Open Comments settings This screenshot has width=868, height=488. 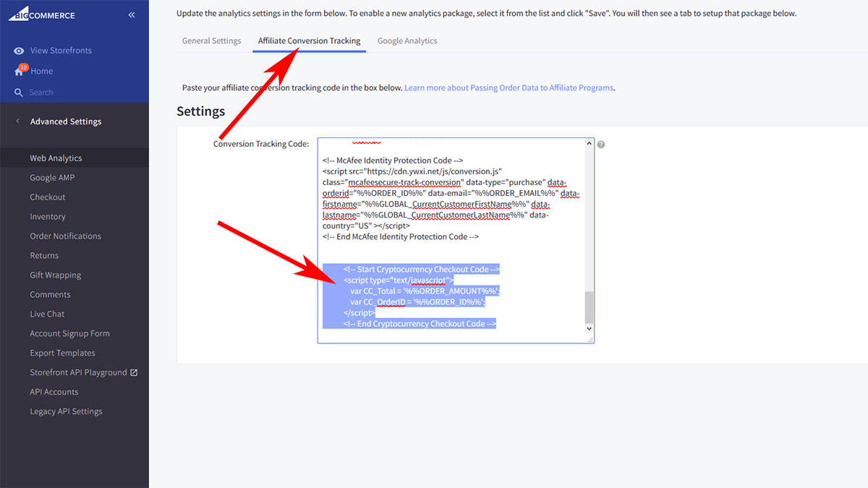[x=50, y=295]
